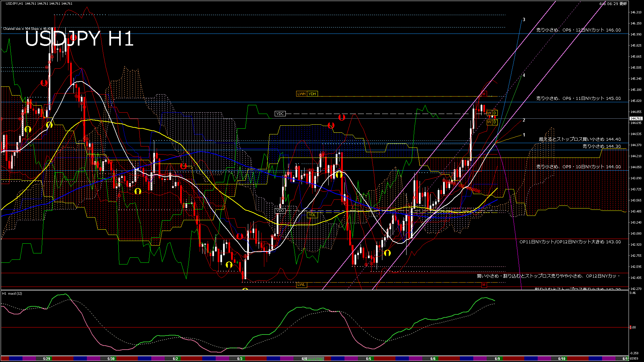The height and width of the screenshot is (362, 644).
Task: Click the orange LWL label
Action: (301, 285)
